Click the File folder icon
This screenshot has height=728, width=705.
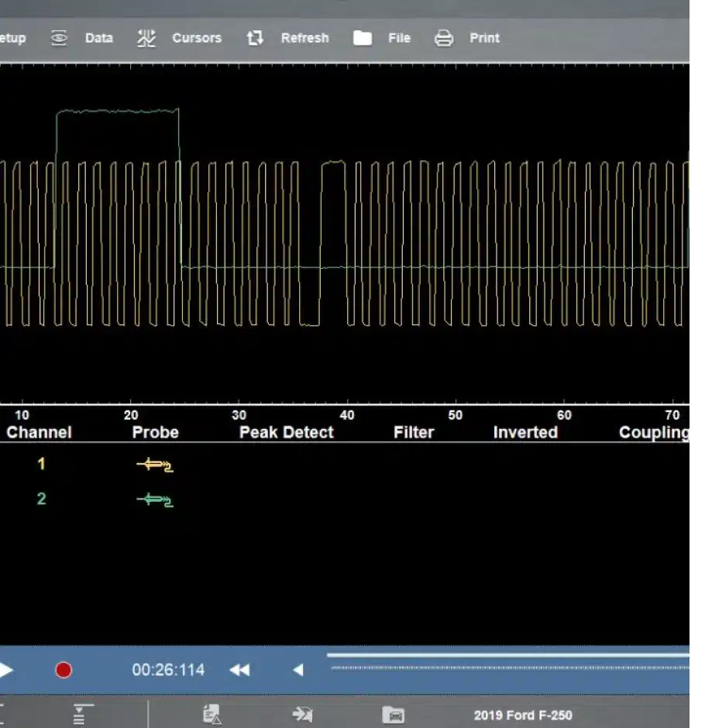[363, 38]
